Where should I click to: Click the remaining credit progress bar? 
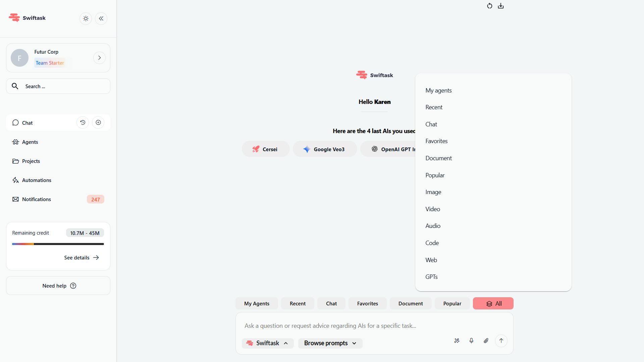pyautogui.click(x=58, y=244)
